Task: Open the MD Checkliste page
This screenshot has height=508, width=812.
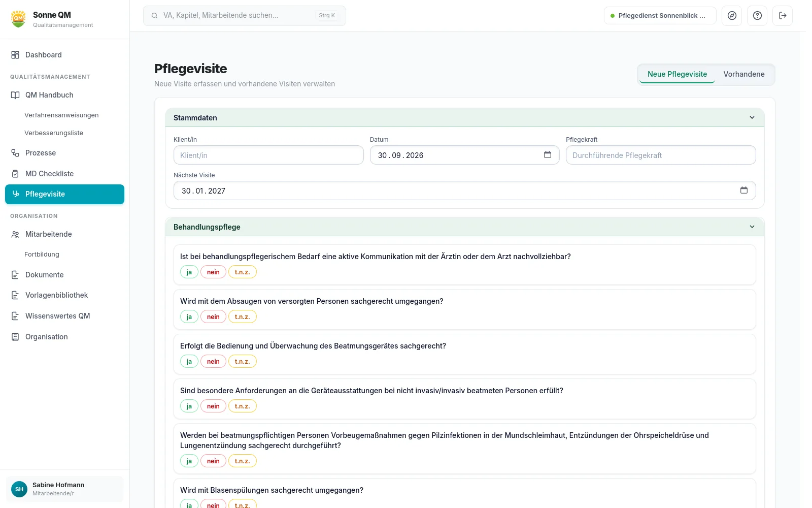Action: tap(64, 174)
